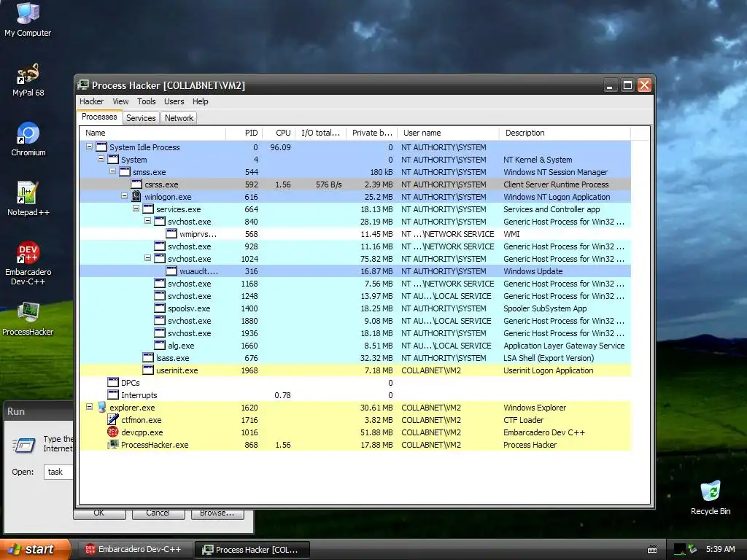Screen dimensions: 747x560
Task: Open the Users menu
Action: click(x=174, y=101)
